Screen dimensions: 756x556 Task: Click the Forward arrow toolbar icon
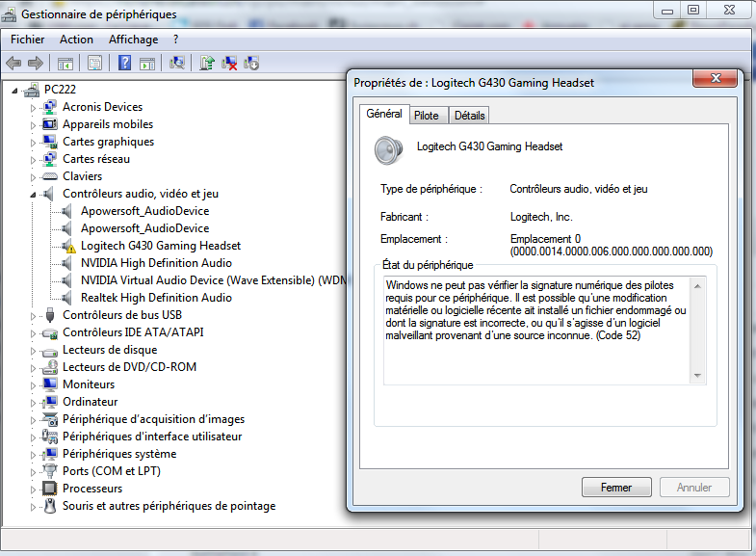[x=36, y=63]
